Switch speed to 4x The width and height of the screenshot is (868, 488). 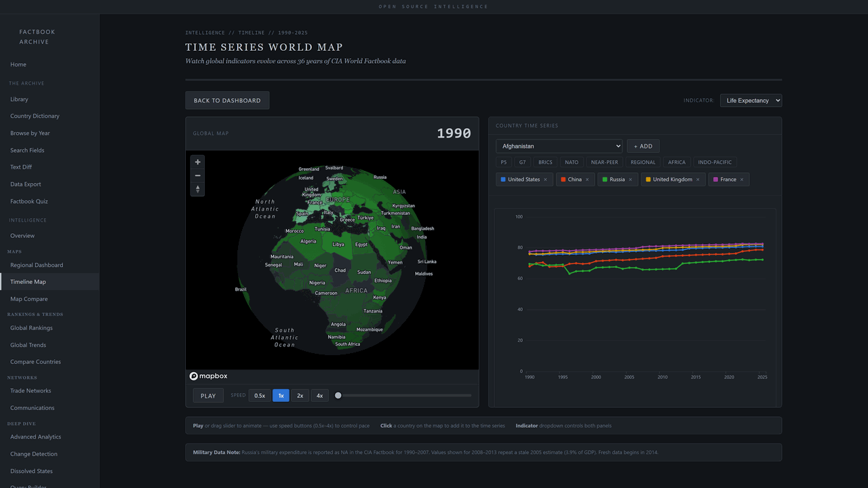tap(319, 396)
